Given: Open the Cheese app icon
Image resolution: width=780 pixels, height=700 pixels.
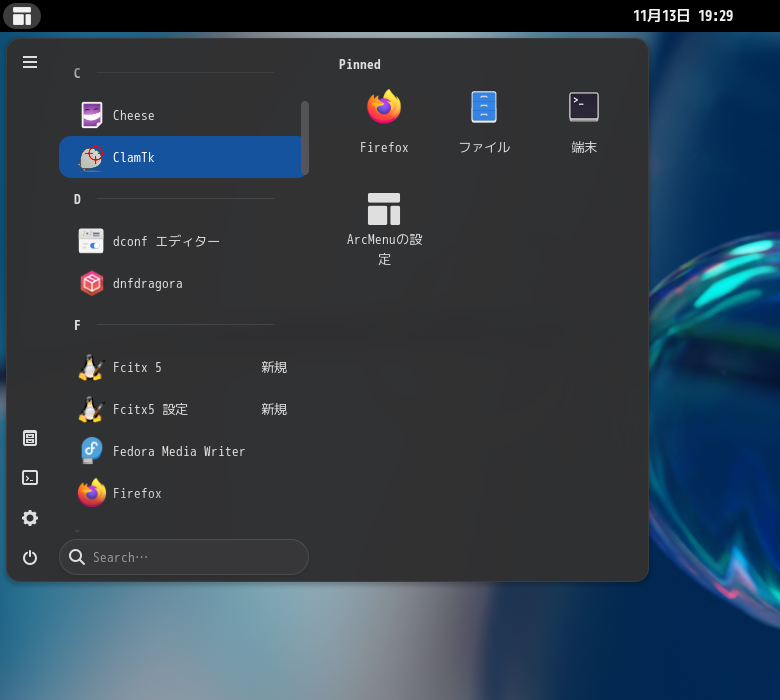Looking at the screenshot, I should click(x=92, y=115).
